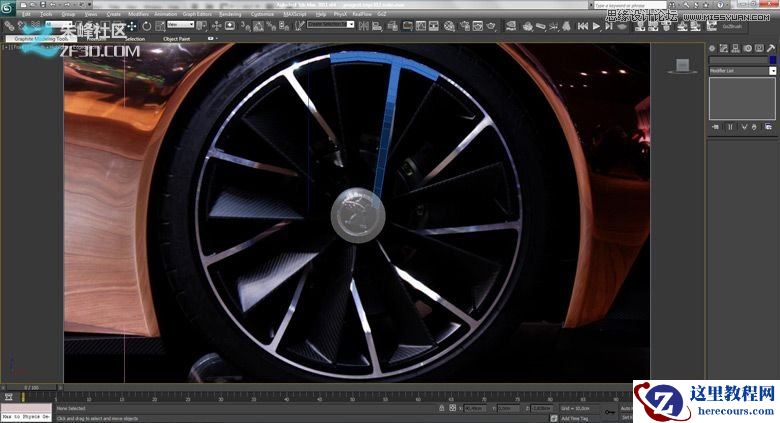Open the Group menu

[68, 14]
